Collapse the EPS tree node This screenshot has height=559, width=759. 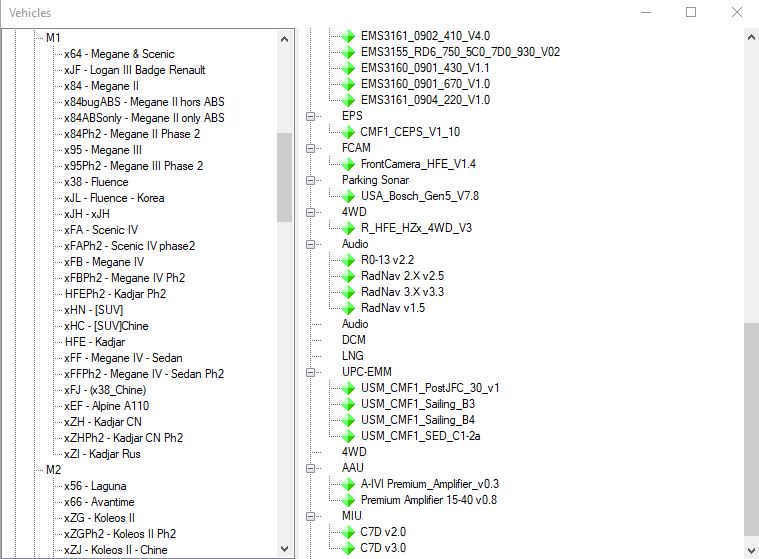pyautogui.click(x=311, y=116)
